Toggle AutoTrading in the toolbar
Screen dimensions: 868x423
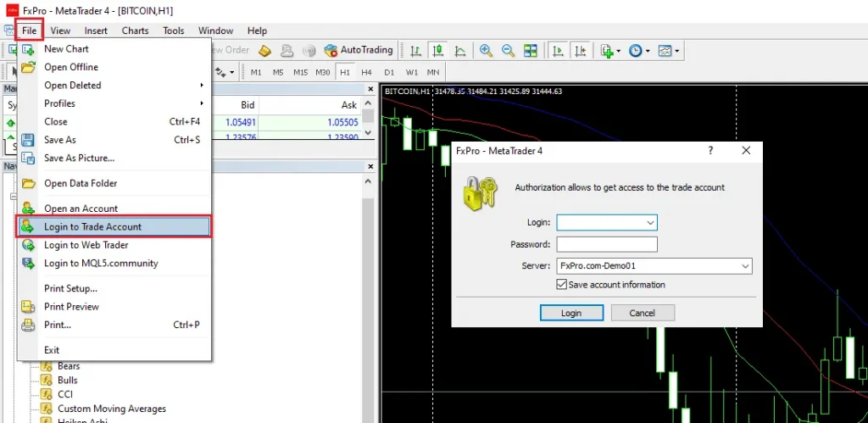pyautogui.click(x=359, y=50)
